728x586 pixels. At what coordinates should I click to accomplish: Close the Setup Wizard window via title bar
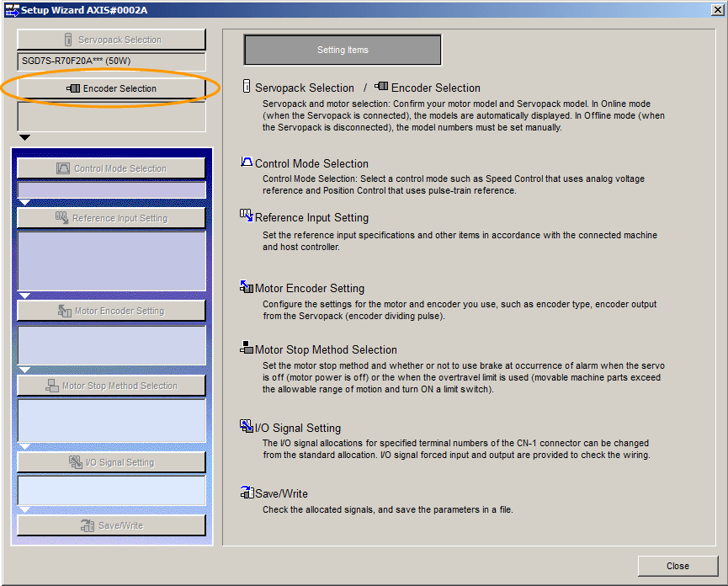pyautogui.click(x=715, y=10)
